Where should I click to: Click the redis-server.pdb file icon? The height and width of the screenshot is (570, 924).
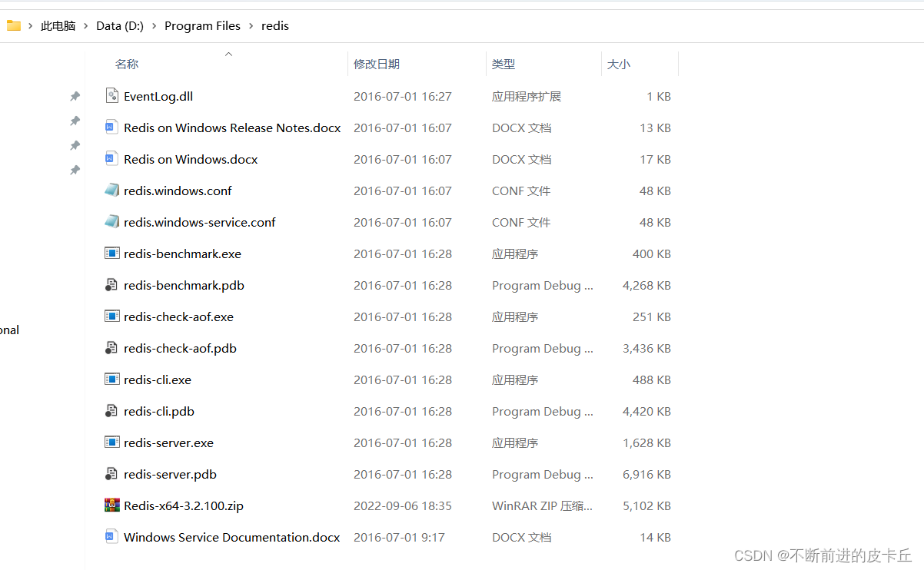pos(112,474)
